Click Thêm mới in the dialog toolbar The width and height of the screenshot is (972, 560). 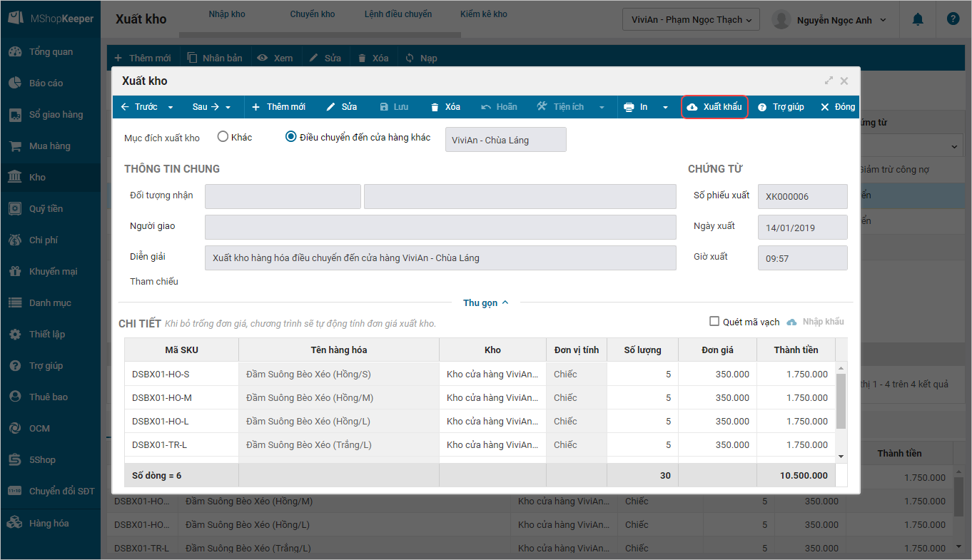pyautogui.click(x=279, y=107)
